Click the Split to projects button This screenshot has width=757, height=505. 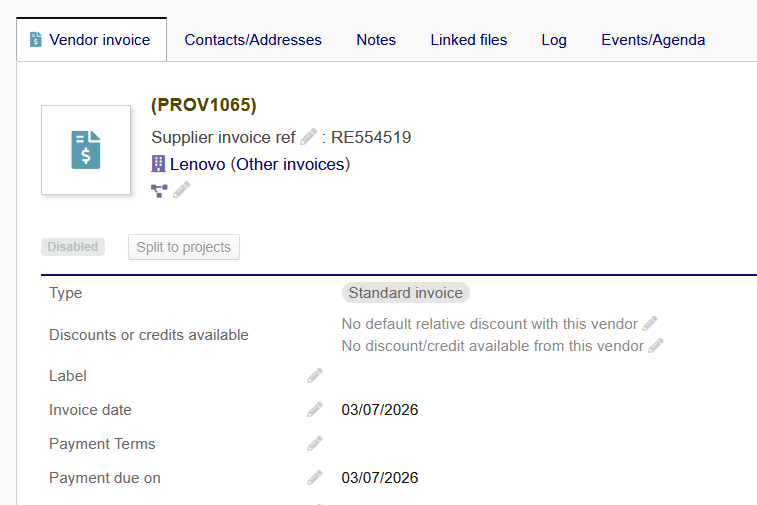pos(184,247)
